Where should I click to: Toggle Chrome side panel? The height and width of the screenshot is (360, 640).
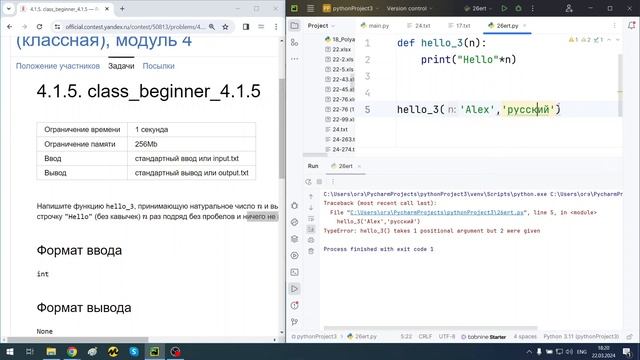(246, 27)
